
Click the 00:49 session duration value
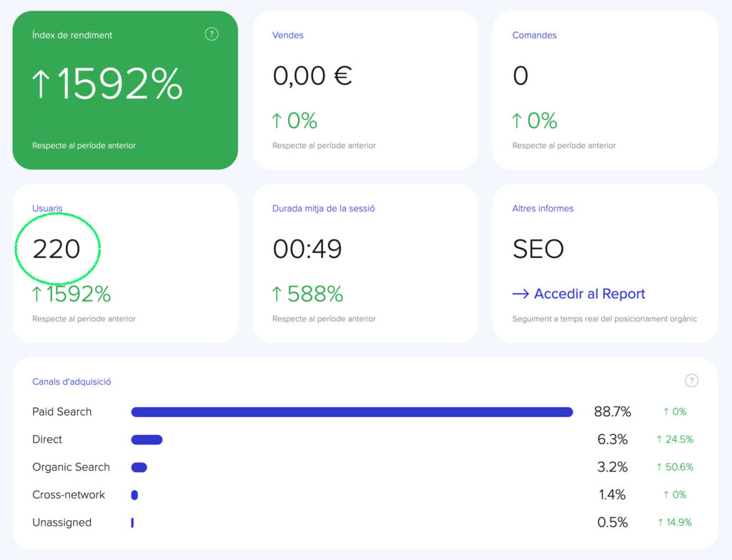coord(307,249)
